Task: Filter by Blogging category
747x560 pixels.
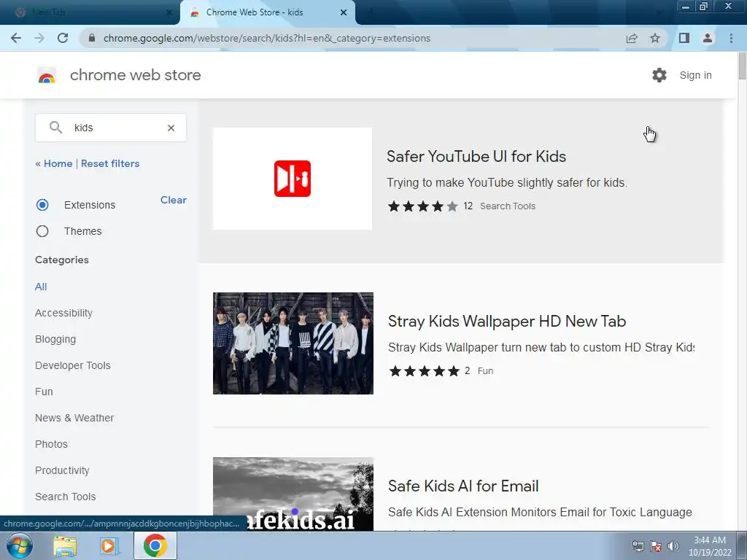Action: coord(55,339)
